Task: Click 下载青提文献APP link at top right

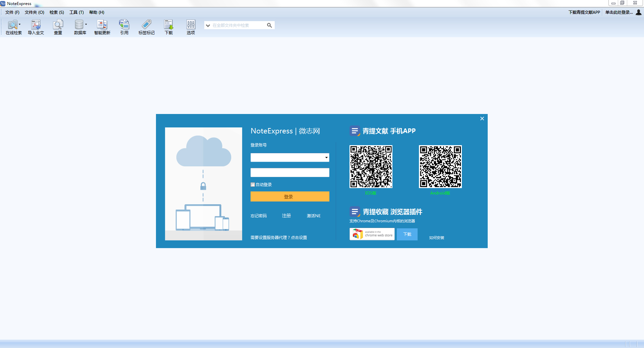Action: (x=584, y=12)
